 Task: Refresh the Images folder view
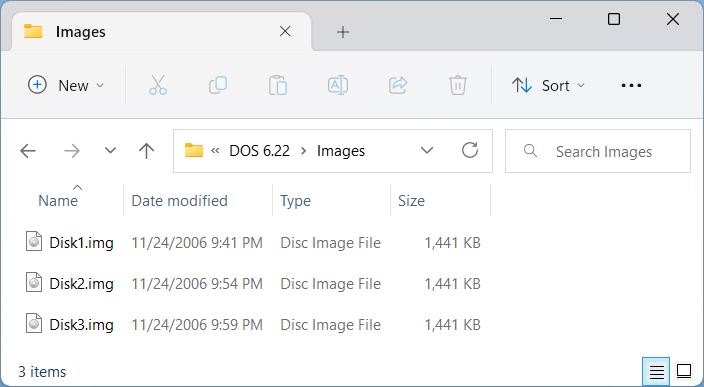coord(470,150)
